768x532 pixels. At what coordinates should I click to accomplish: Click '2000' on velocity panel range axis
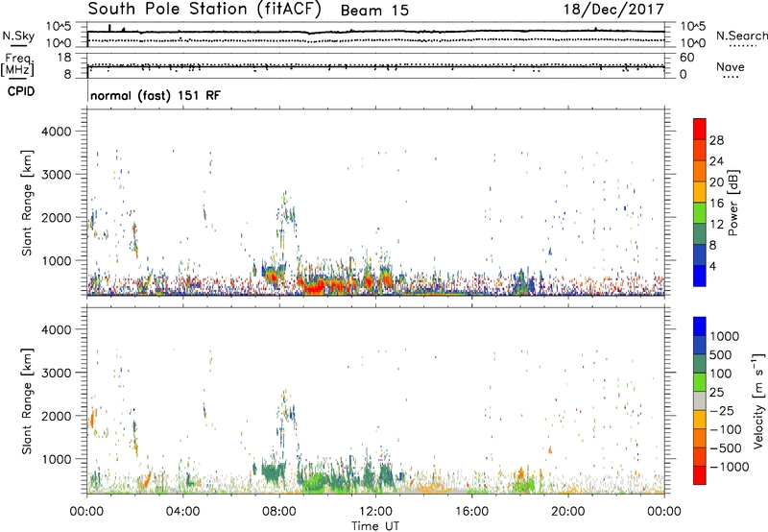coord(56,417)
